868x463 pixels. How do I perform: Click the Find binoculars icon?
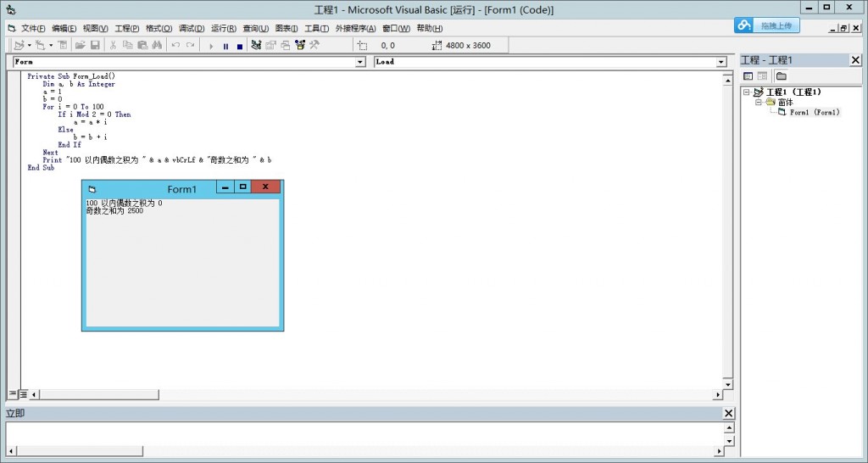pyautogui.click(x=157, y=46)
